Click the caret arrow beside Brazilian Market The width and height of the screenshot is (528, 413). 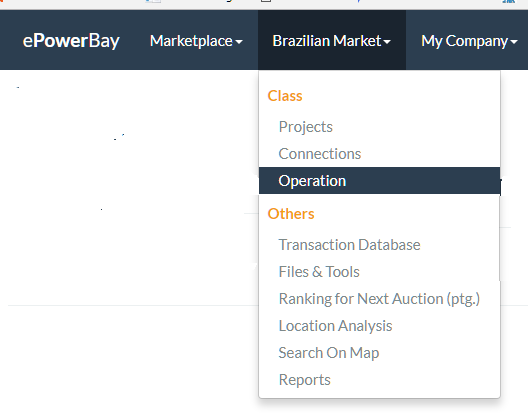click(387, 42)
